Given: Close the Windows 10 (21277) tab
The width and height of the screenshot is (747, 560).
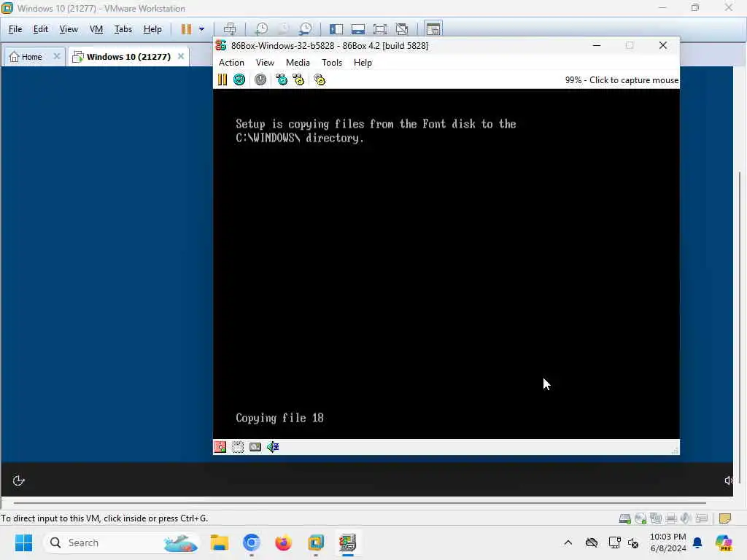Looking at the screenshot, I should (181, 56).
